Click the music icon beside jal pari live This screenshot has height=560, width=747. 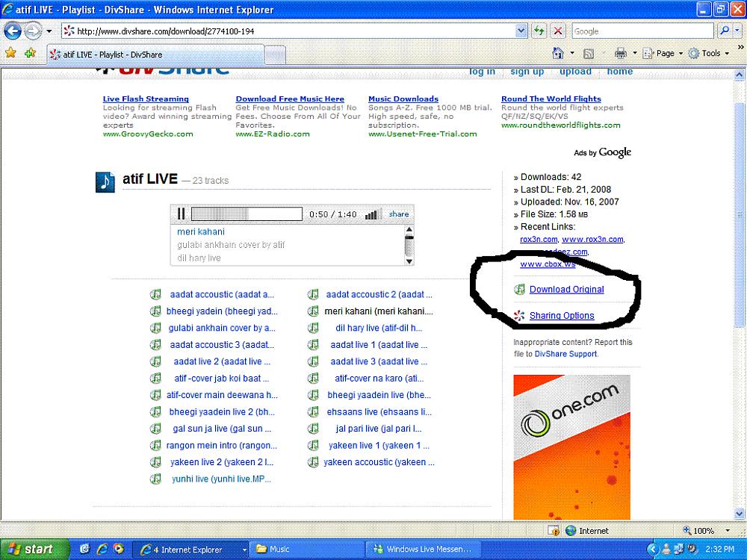[x=313, y=429]
